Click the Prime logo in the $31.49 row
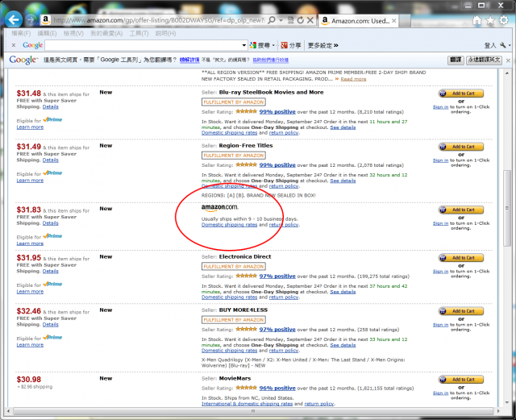Image resolution: width=516 pixels, height=420 pixels. pos(52,173)
